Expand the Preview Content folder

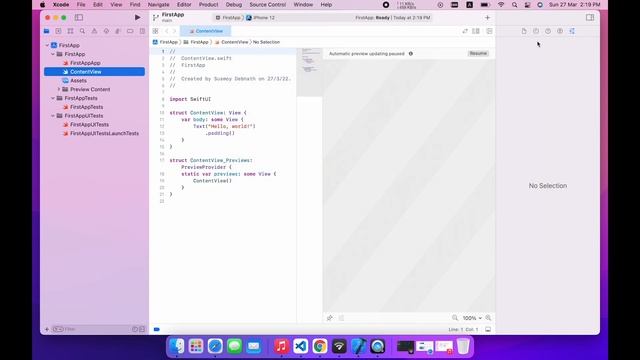point(59,89)
